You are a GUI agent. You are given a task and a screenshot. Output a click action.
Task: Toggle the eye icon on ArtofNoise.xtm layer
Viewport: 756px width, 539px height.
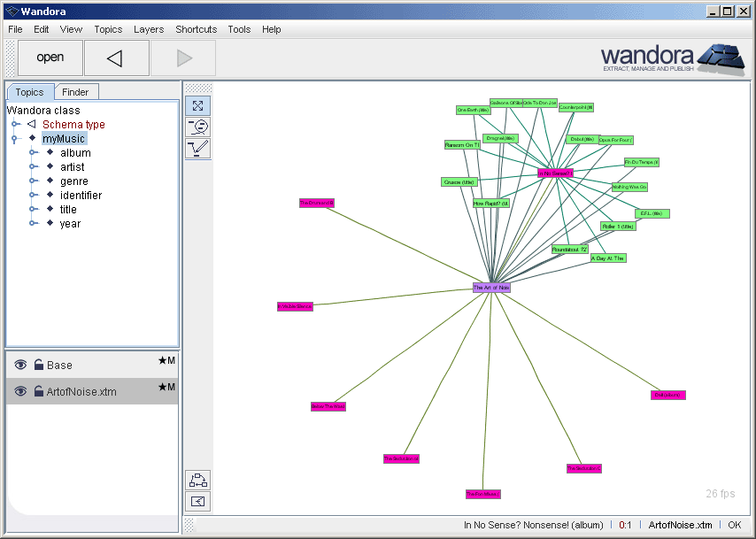pyautogui.click(x=19, y=390)
